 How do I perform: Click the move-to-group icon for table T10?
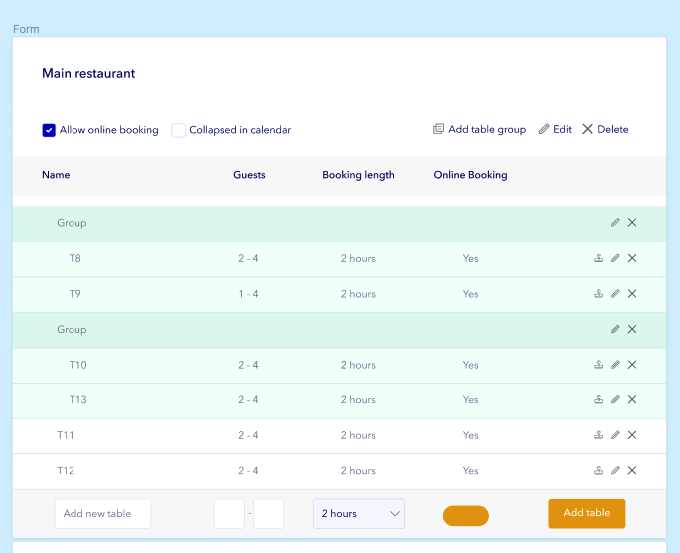[x=598, y=365]
